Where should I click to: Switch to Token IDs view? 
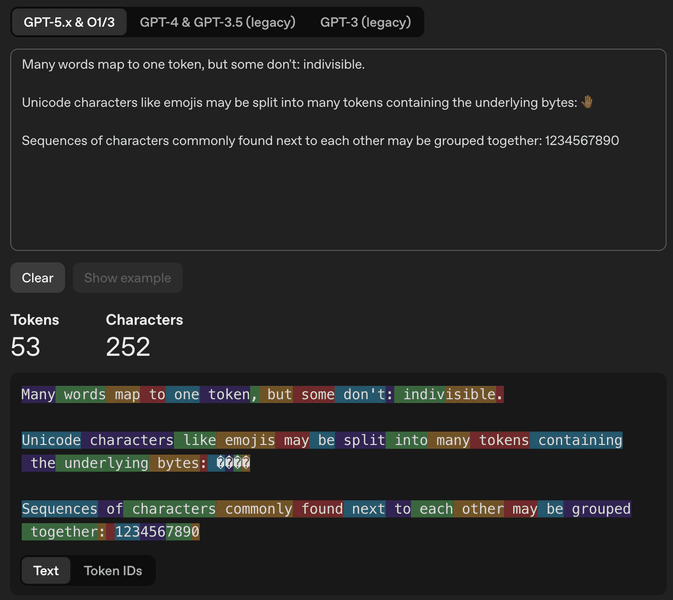click(x=113, y=570)
